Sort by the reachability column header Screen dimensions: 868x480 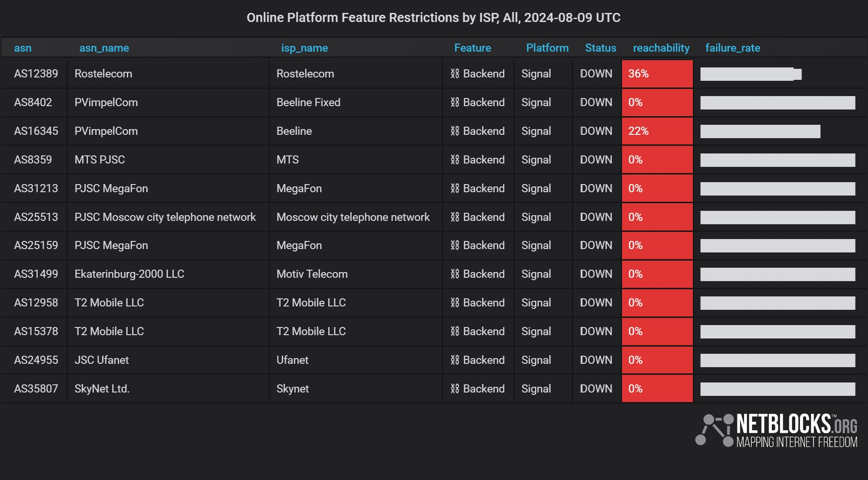pyautogui.click(x=661, y=48)
